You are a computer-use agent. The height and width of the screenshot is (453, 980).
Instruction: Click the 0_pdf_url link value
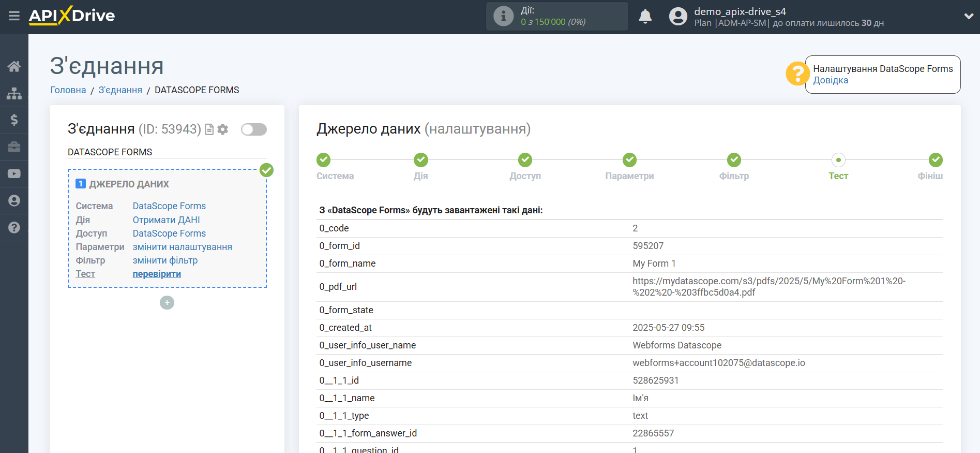coord(768,287)
